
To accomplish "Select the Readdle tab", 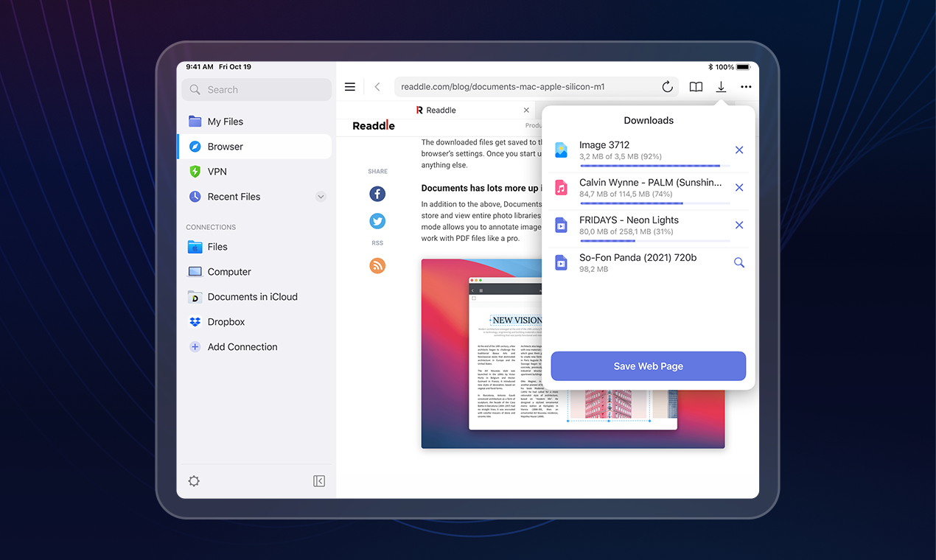I will click(x=436, y=110).
